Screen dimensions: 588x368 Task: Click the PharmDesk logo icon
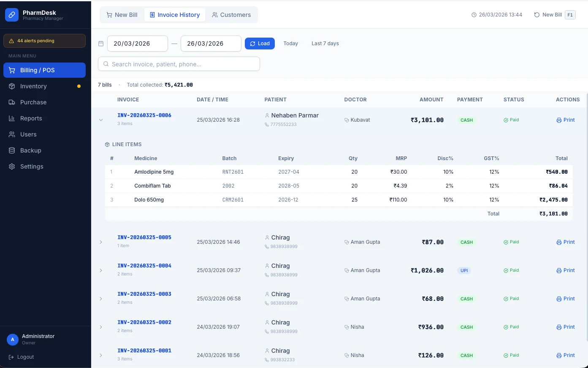tap(12, 15)
